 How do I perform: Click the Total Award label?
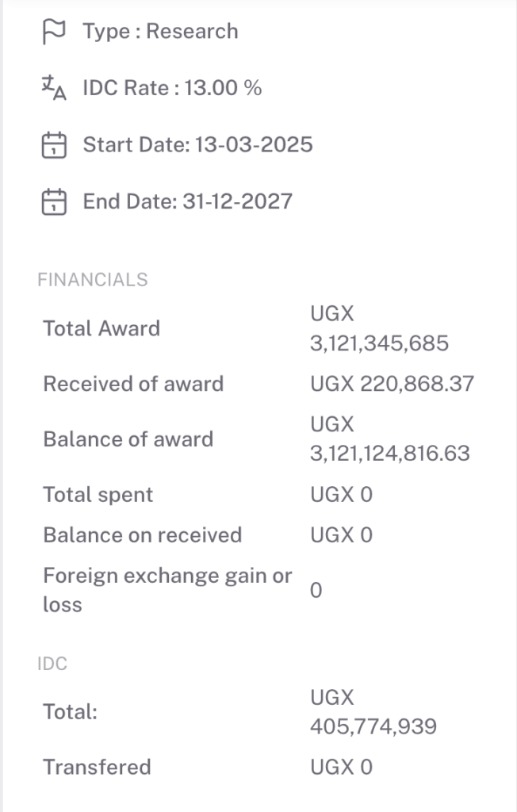point(101,328)
